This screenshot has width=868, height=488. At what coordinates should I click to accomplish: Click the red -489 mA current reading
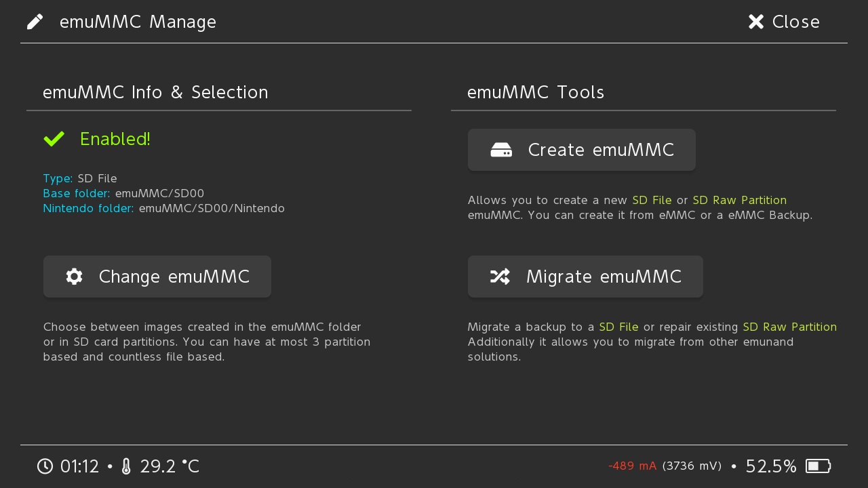tap(632, 466)
